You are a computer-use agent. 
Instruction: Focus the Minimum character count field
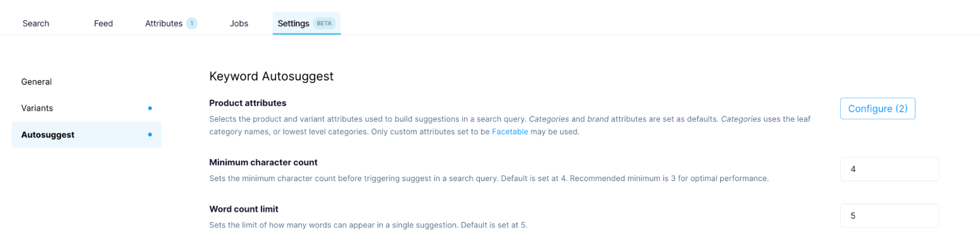[889, 169]
